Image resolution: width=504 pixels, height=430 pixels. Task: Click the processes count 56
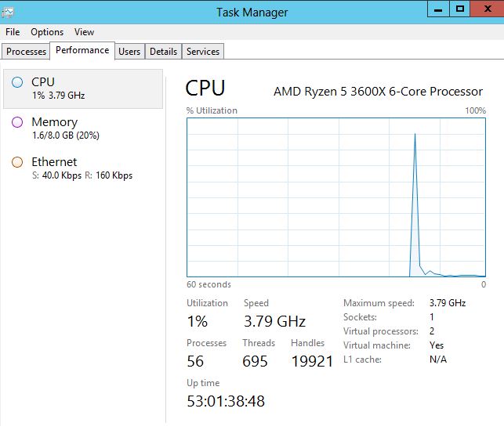[x=195, y=361]
